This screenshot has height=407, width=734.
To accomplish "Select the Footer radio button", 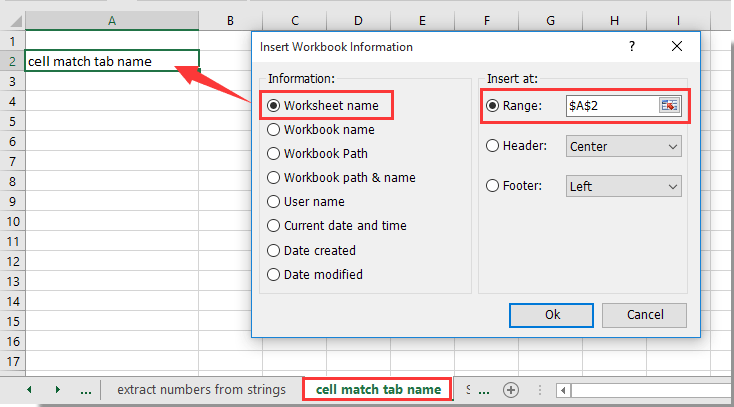I will point(492,186).
